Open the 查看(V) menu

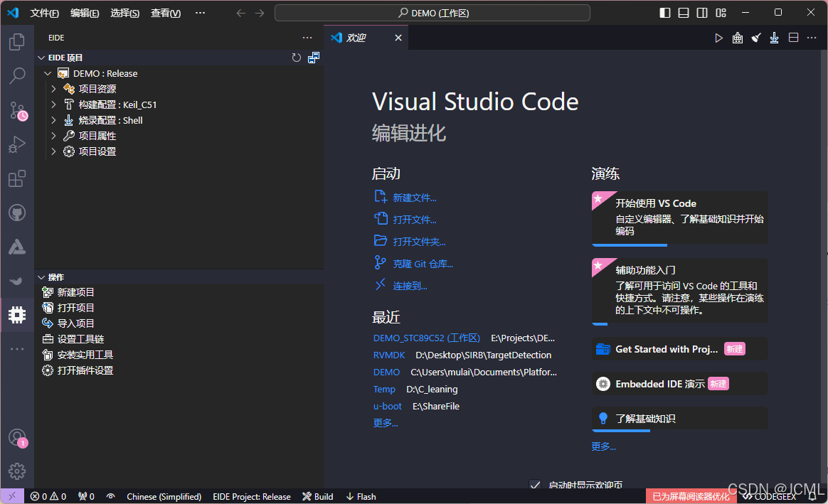coord(165,13)
